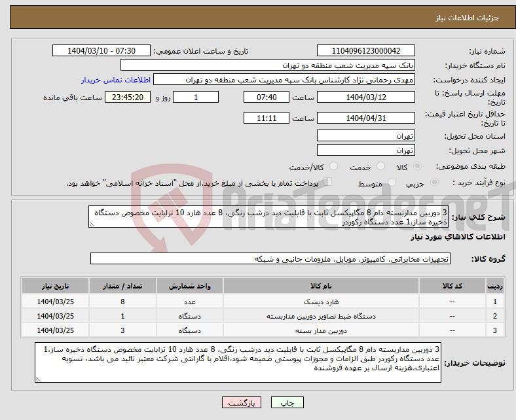
Task: Click the استان محل تحویل field
Action: tap(365, 135)
